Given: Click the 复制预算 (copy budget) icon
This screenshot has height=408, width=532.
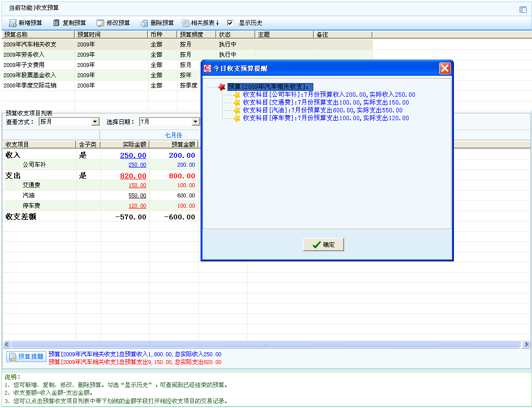Looking at the screenshot, I should click(57, 23).
